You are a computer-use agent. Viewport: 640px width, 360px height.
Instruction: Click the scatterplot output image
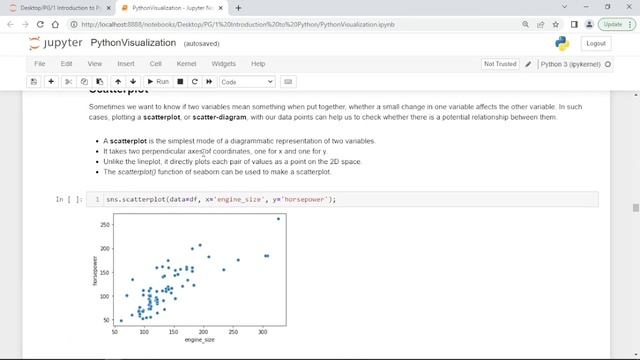coord(190,278)
